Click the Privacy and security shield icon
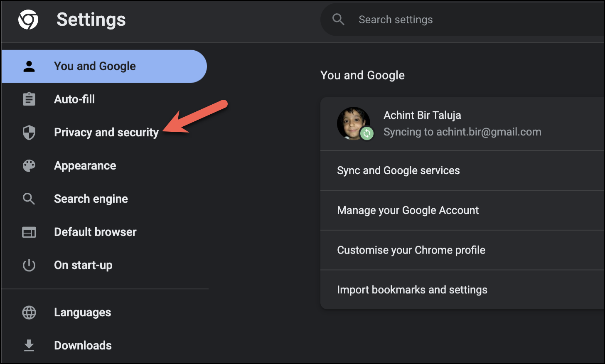 coord(29,133)
